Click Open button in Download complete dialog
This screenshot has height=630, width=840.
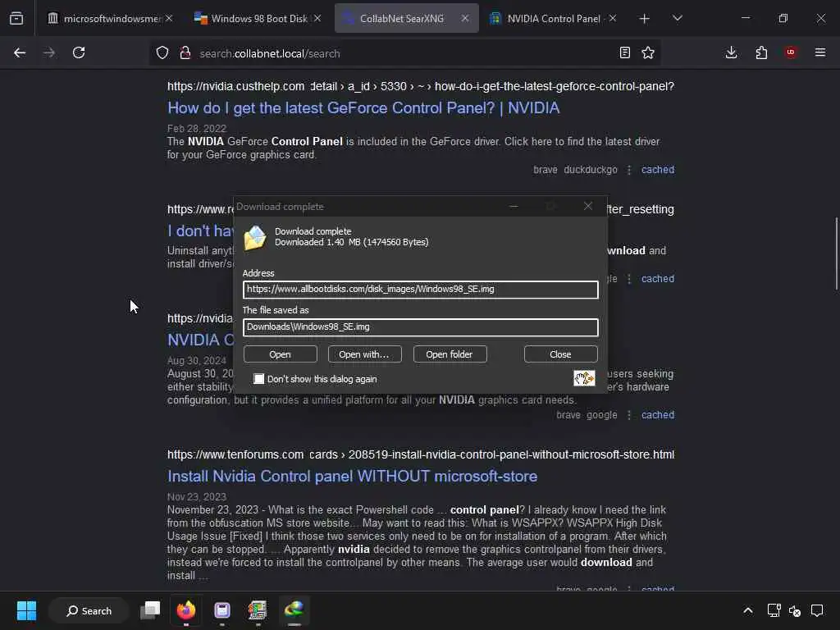281,354
